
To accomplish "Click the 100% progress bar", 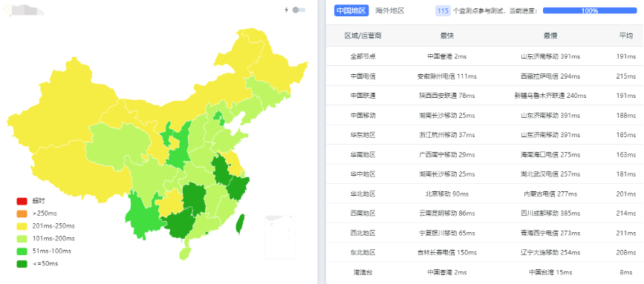I will coord(590,11).
